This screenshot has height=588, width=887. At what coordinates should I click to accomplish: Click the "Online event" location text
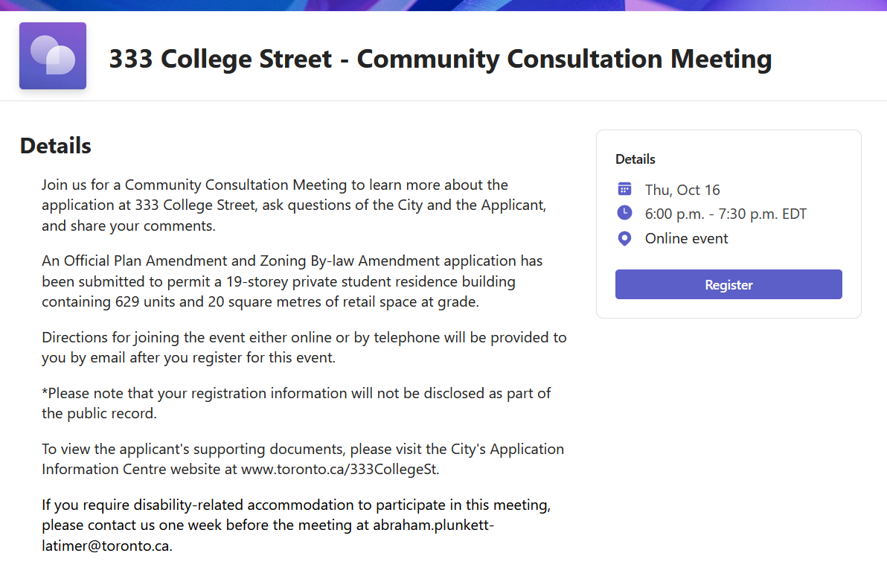(686, 239)
